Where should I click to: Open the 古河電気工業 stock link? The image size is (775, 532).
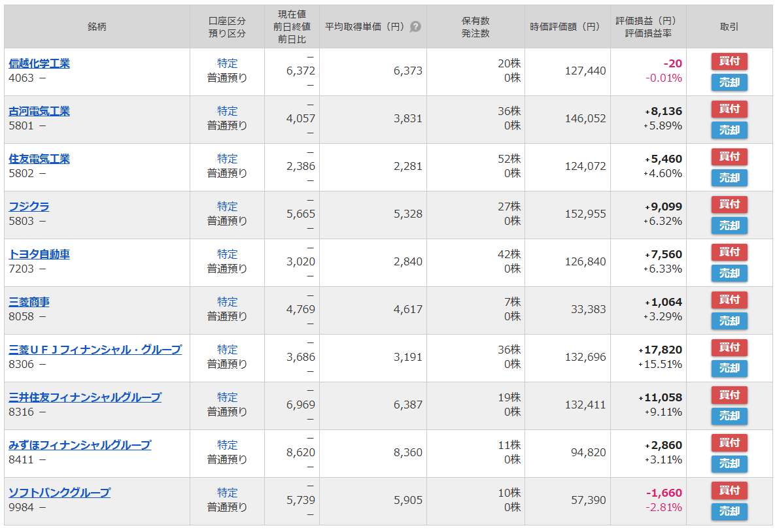39,111
